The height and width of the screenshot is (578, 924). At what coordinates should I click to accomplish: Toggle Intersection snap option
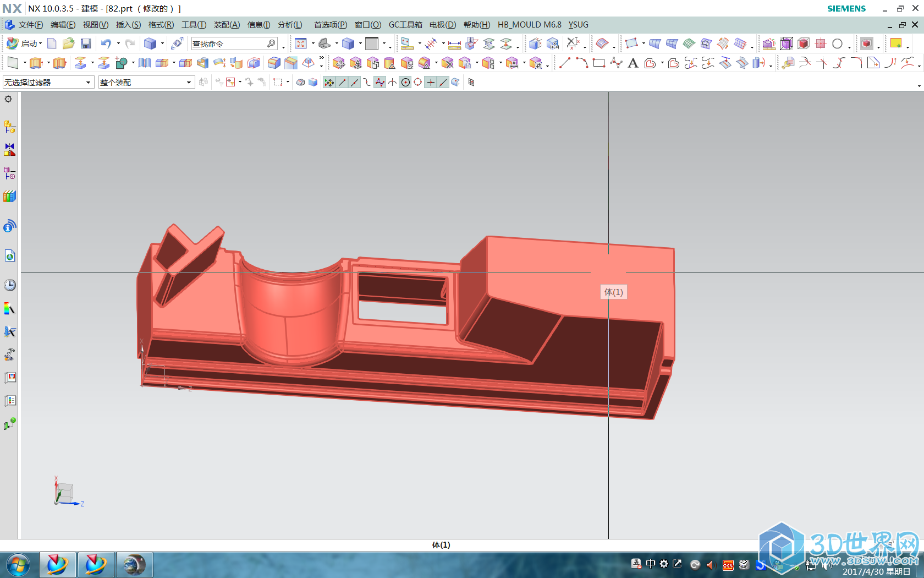[392, 83]
